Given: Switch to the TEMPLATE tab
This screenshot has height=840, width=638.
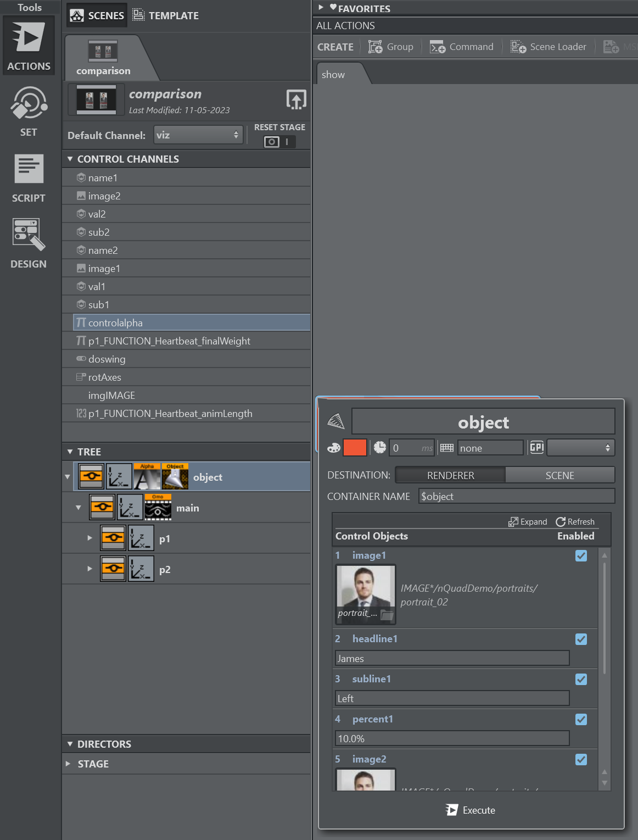Looking at the screenshot, I should point(166,15).
